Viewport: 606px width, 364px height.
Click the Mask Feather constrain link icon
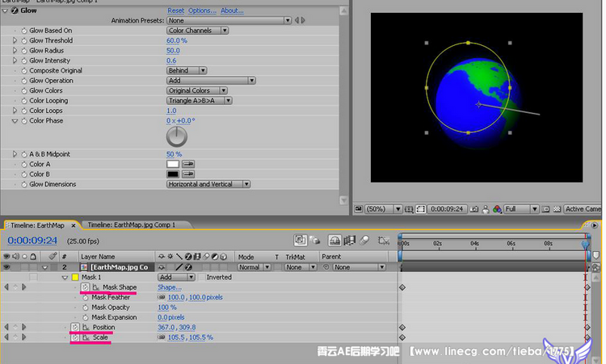(x=162, y=297)
